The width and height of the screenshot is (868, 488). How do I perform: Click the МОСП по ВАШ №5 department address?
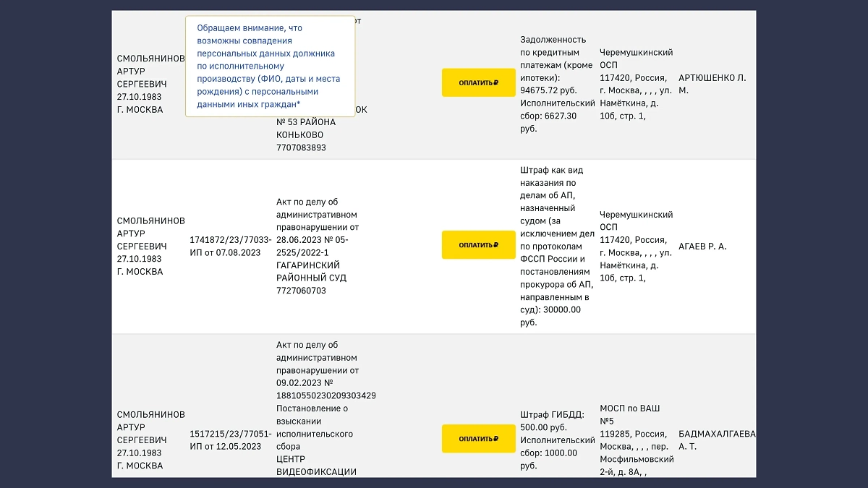pyautogui.click(x=636, y=440)
